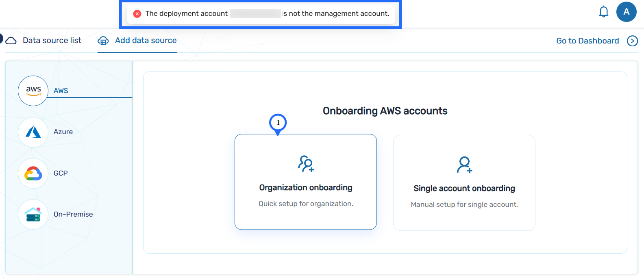Click the deployment account error message text
Image resolution: width=644 pixels, height=280 pixels.
pos(267,14)
